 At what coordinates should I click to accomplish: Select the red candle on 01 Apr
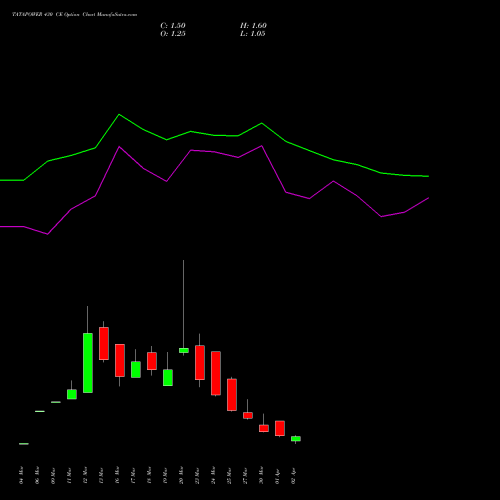click(x=280, y=428)
